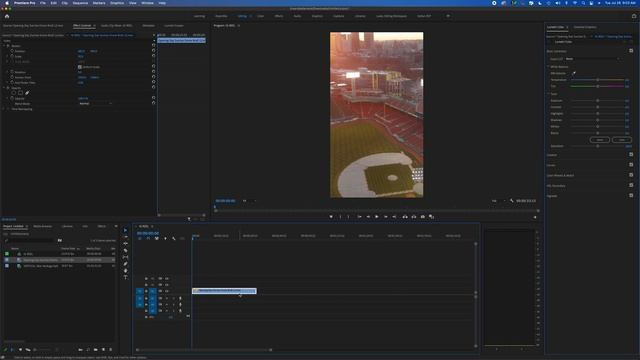Click the trash Clear icon in Project panel
Image resolution: width=640 pixels, height=360 pixels.
tap(111, 350)
